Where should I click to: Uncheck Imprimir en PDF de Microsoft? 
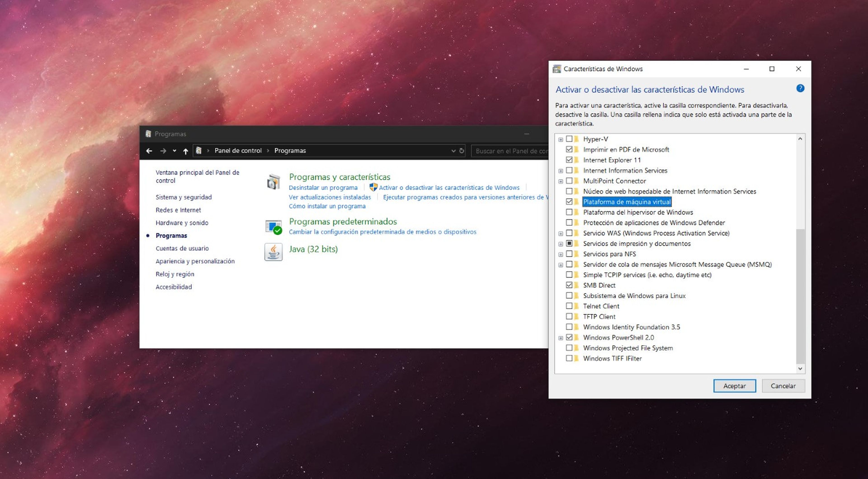569,149
